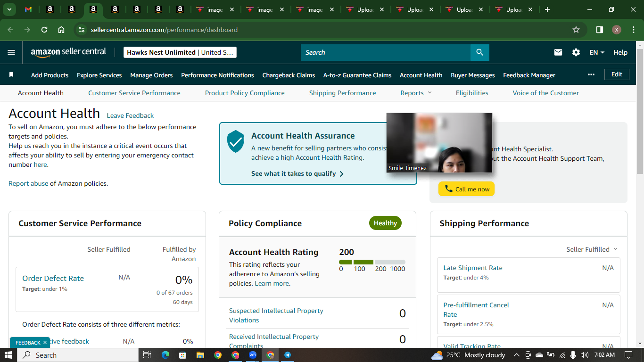Reload the page
Screen dimensions: 644x362
[44, 30]
